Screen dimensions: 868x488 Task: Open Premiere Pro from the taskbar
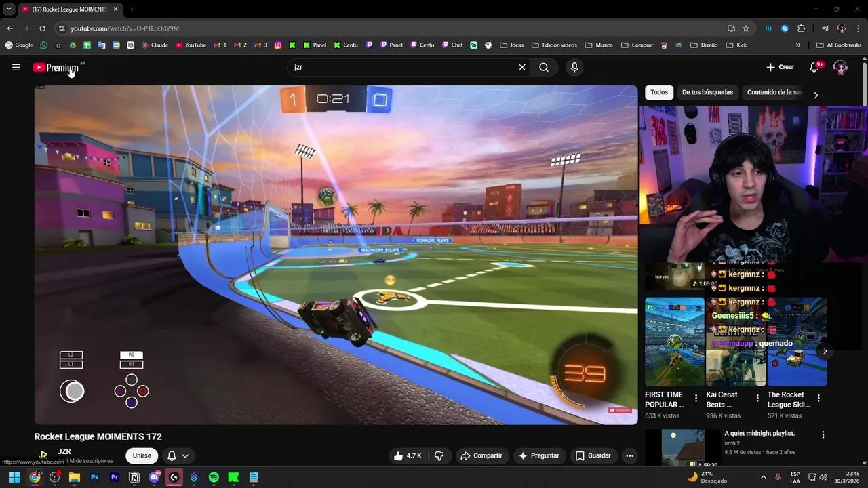coord(114,477)
